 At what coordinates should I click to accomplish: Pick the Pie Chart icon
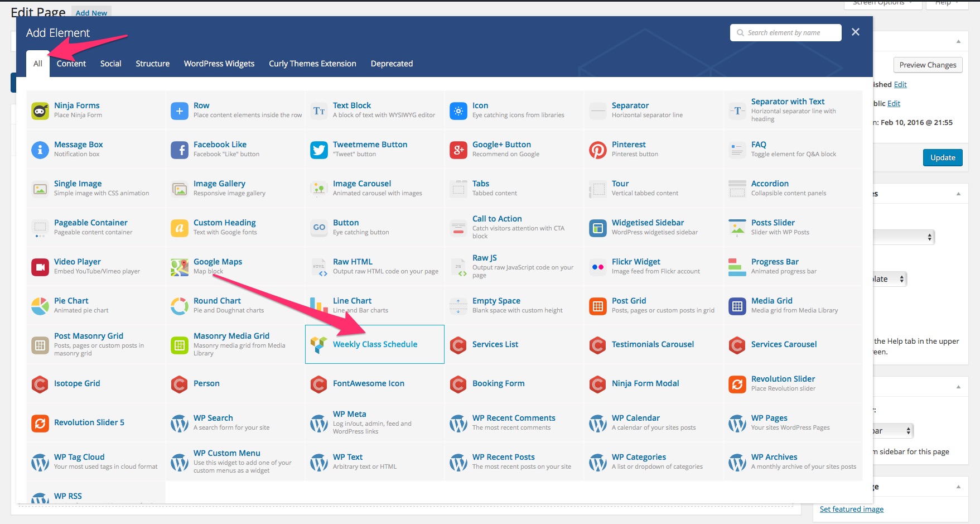pos(40,306)
